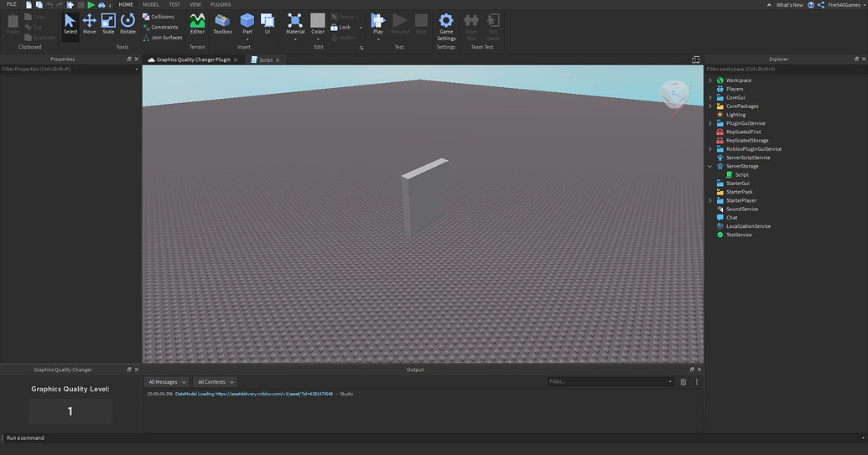Open the Color dropdown arrow
868x455 pixels.
pyautogui.click(x=318, y=39)
